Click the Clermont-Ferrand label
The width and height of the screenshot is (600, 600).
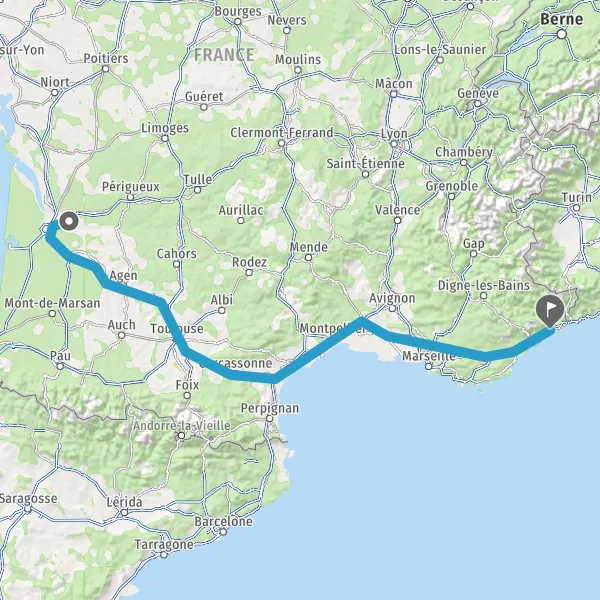point(282,132)
